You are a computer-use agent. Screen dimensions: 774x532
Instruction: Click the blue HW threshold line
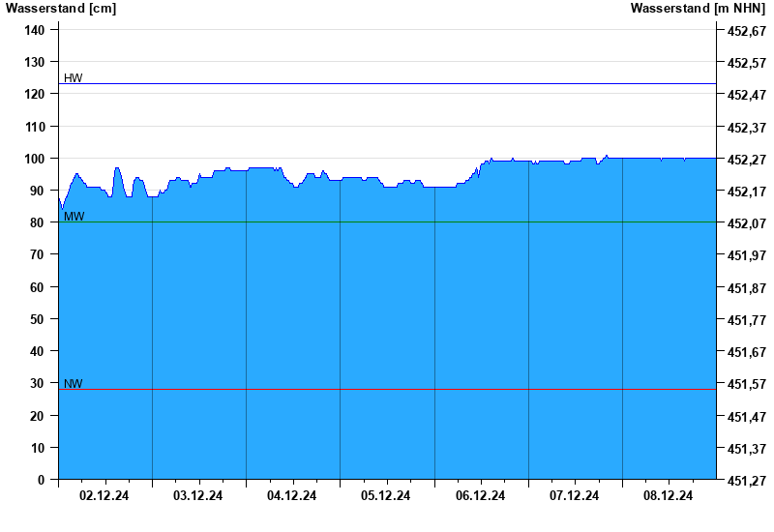(x=387, y=84)
